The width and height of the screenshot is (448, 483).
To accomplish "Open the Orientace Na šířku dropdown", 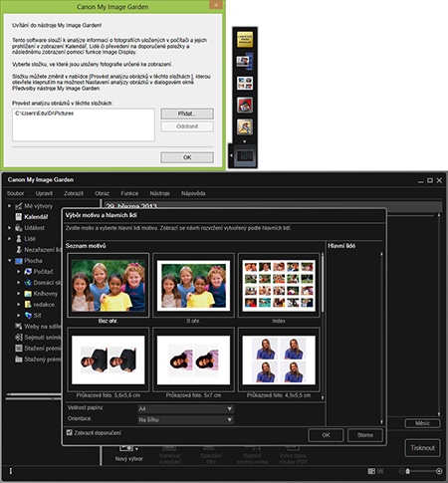I will [185, 420].
